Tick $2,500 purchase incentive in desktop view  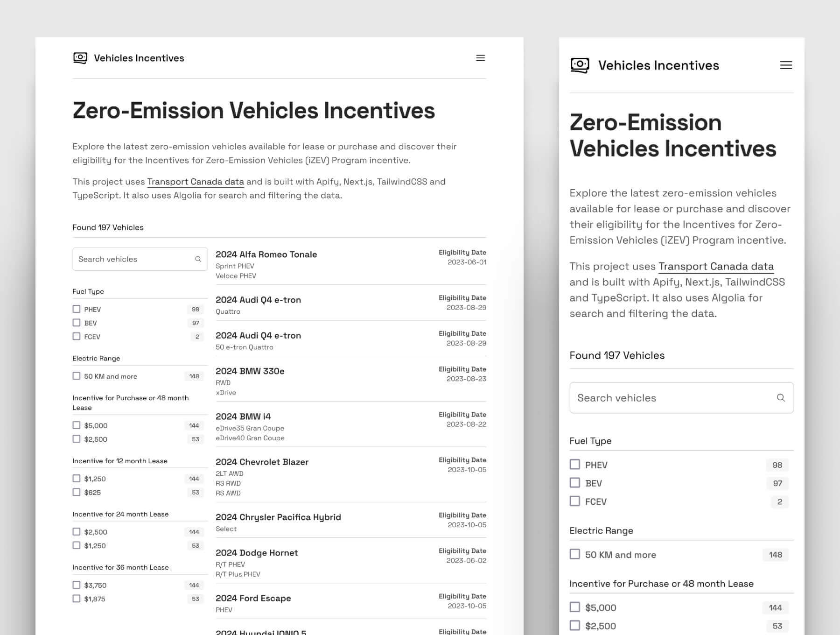coord(77,439)
